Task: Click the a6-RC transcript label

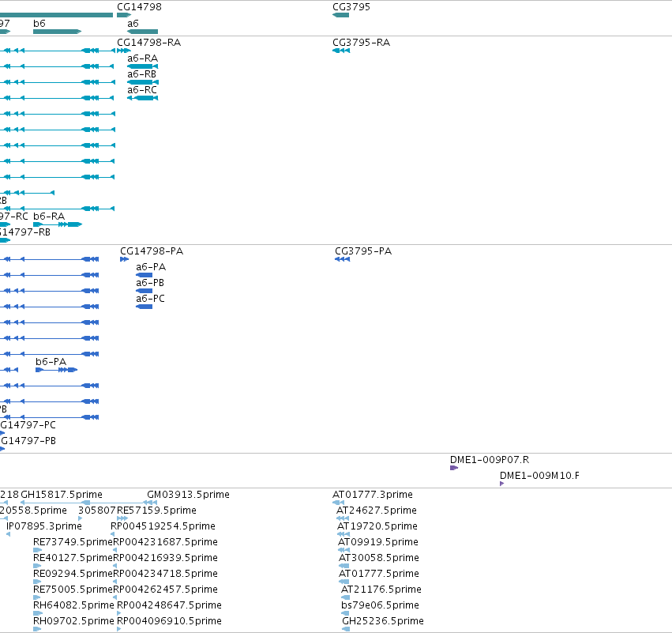Action: 142,90
